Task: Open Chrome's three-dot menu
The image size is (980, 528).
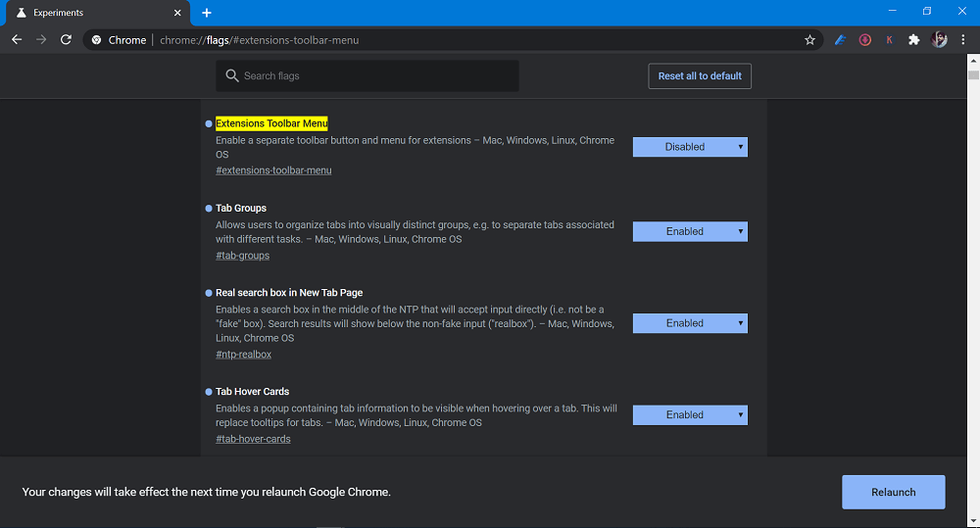Action: tap(963, 40)
